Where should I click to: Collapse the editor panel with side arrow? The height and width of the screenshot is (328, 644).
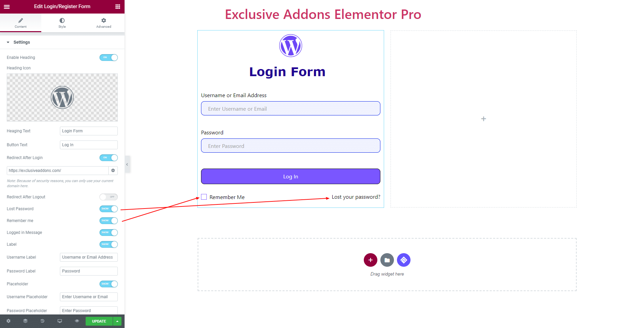coord(127,165)
